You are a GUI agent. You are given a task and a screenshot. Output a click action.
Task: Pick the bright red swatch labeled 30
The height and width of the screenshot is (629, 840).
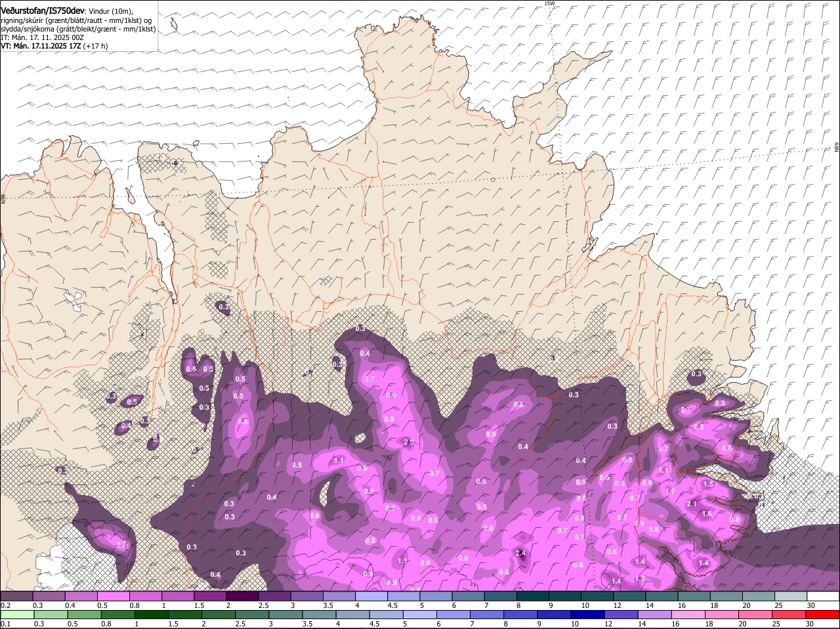pos(823,615)
